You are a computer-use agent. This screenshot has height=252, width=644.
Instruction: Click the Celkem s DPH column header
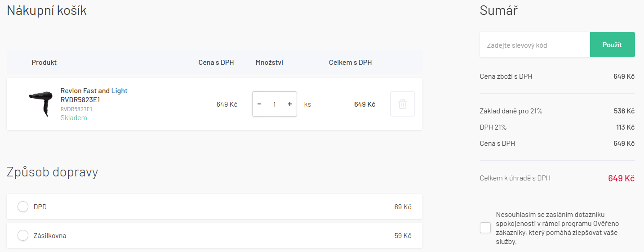(x=350, y=63)
